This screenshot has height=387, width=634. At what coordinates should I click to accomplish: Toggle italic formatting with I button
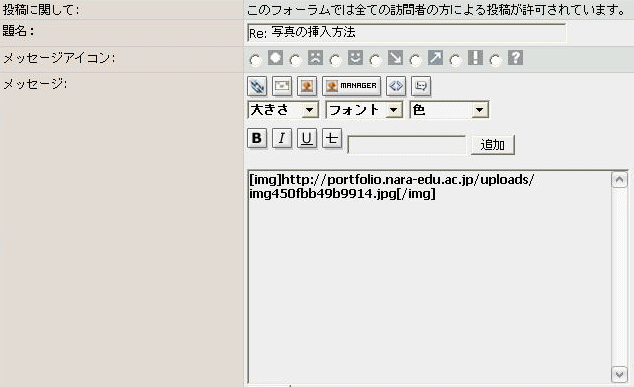pyautogui.click(x=282, y=138)
